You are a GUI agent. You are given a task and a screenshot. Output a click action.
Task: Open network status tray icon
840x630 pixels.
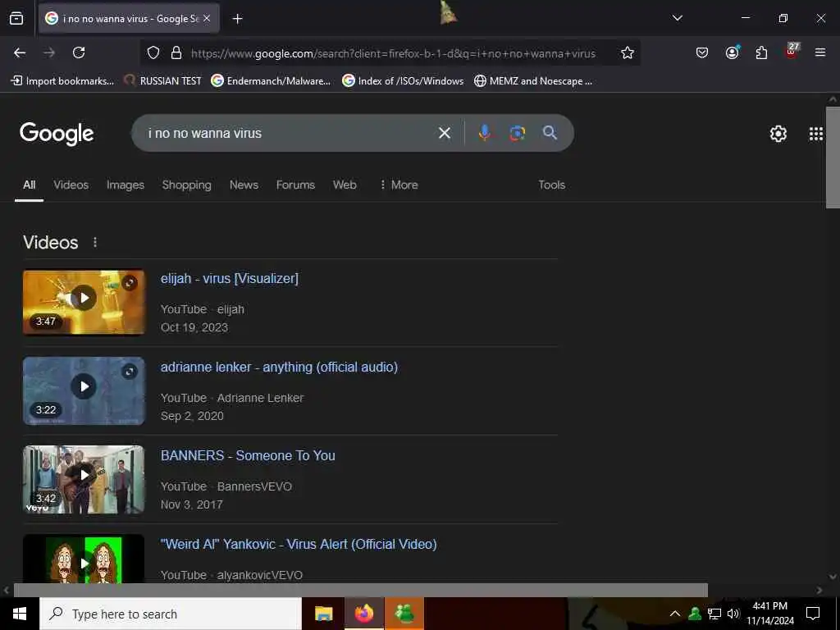pyautogui.click(x=714, y=614)
